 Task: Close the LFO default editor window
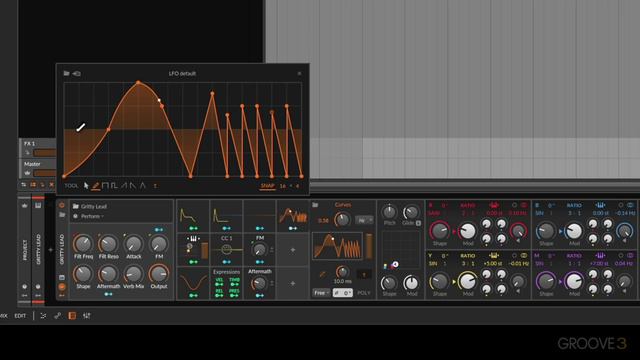[x=299, y=73]
